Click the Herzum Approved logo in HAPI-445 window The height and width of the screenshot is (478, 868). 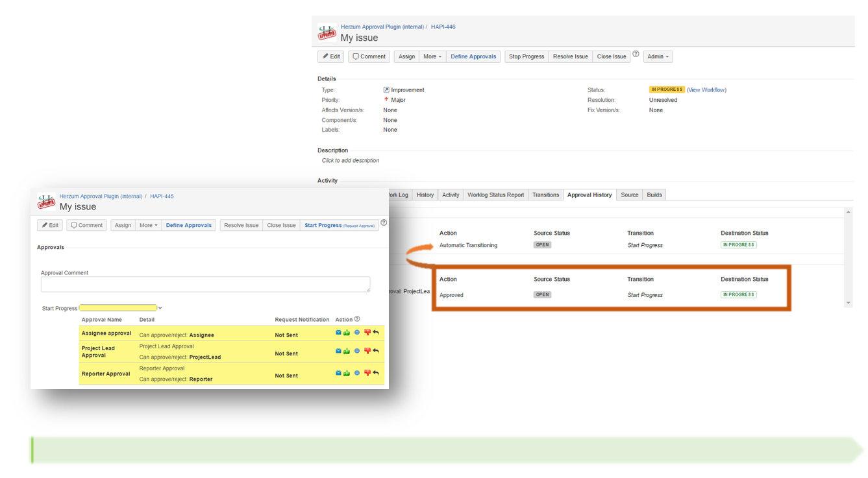[x=46, y=202]
